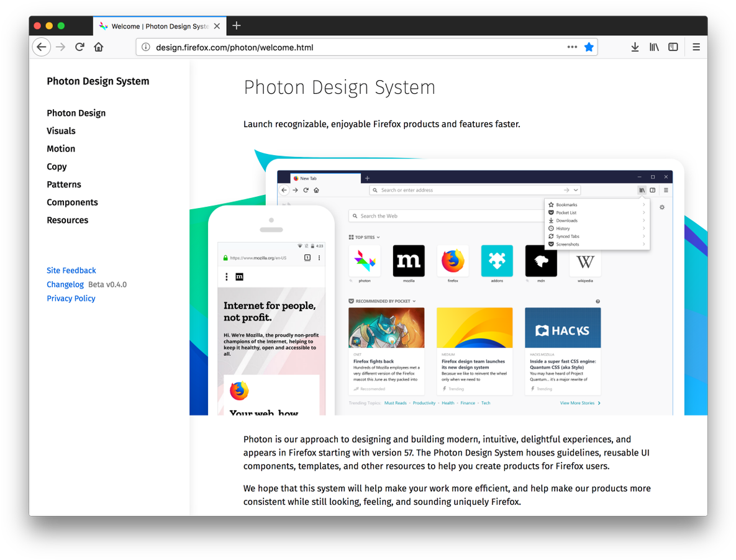736x560 pixels.
Task: Read the Privacy Policy
Action: [71, 298]
